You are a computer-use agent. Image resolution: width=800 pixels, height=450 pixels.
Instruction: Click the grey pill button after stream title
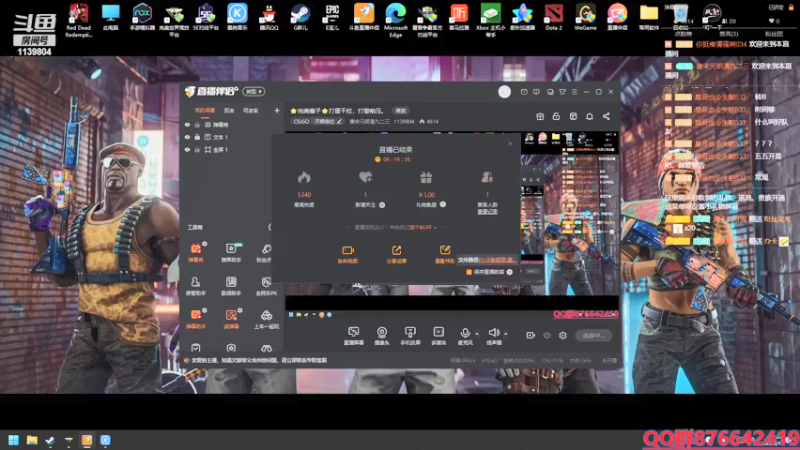click(401, 111)
